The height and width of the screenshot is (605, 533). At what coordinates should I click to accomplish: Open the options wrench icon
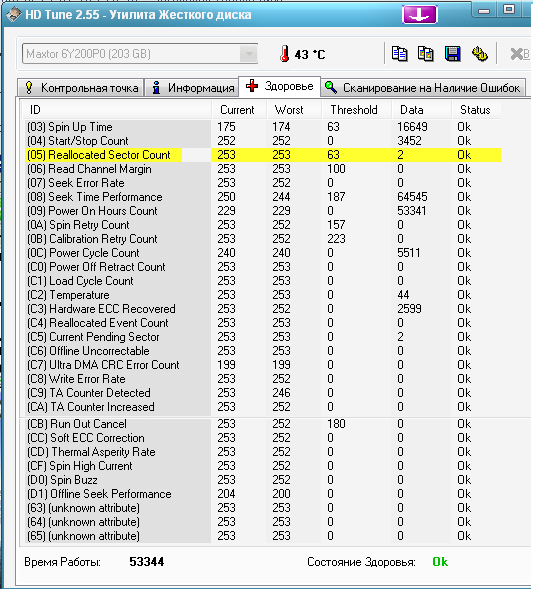click(479, 54)
